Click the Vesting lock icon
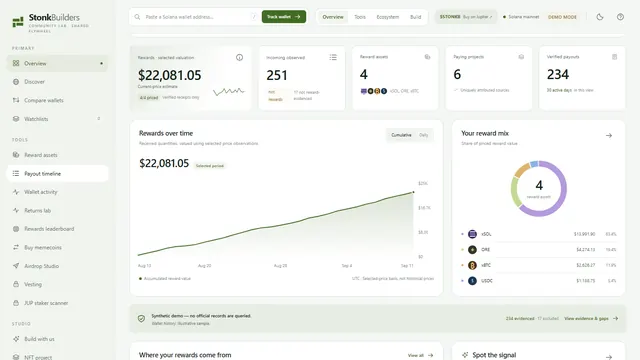The image size is (640, 360). (x=16, y=284)
